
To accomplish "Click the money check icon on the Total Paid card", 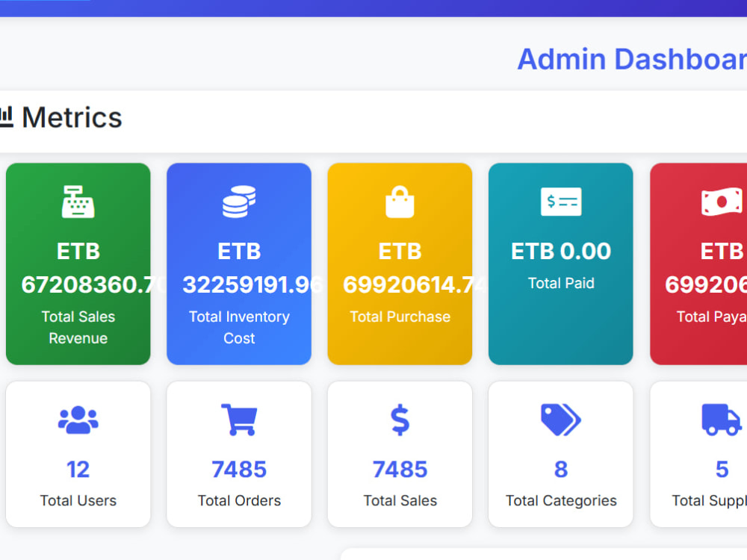I will click(x=561, y=202).
